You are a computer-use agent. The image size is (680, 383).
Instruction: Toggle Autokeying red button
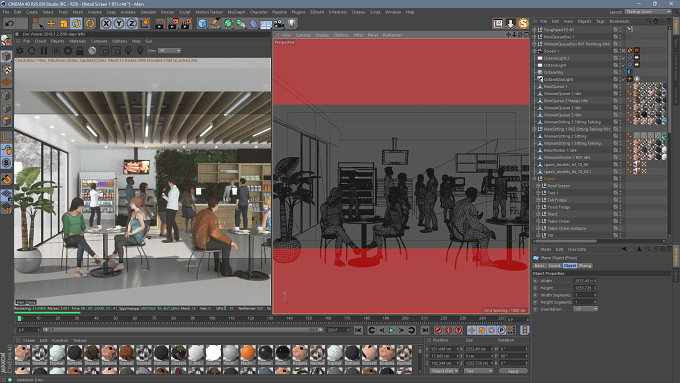pos(448,331)
